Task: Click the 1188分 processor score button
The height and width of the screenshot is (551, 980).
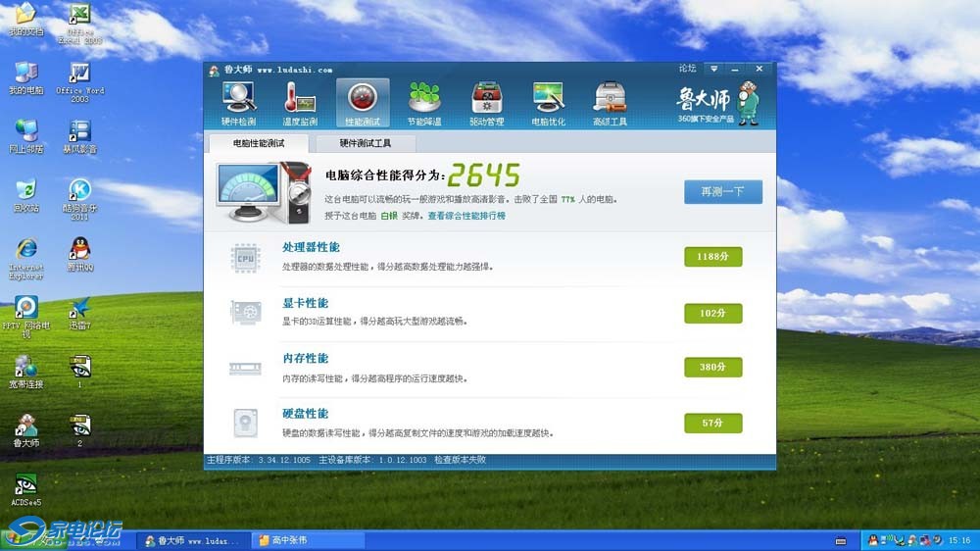Action: tap(712, 257)
